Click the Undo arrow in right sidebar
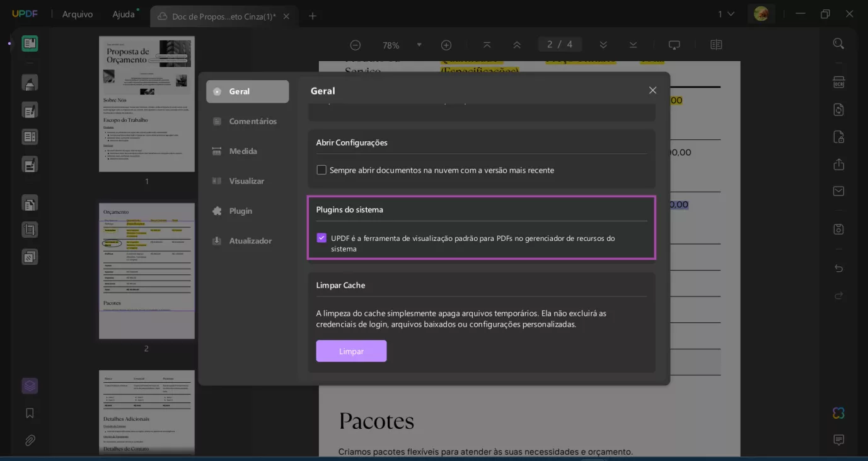 pyautogui.click(x=838, y=269)
